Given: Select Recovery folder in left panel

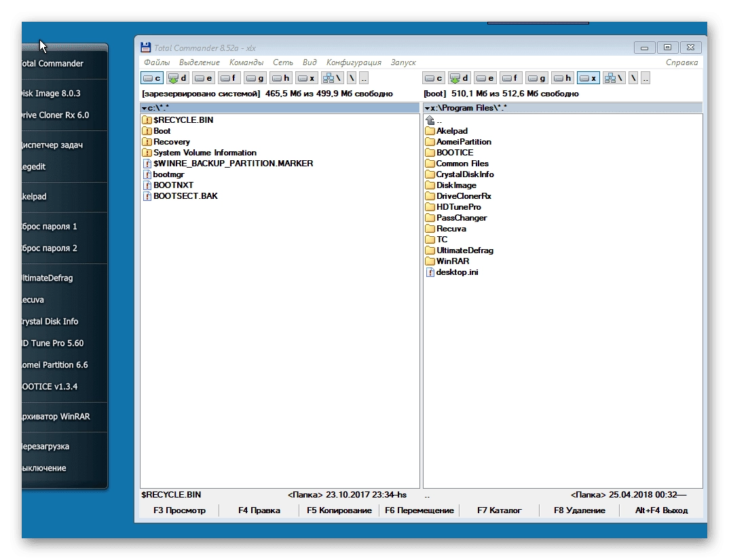Looking at the screenshot, I should point(166,142).
